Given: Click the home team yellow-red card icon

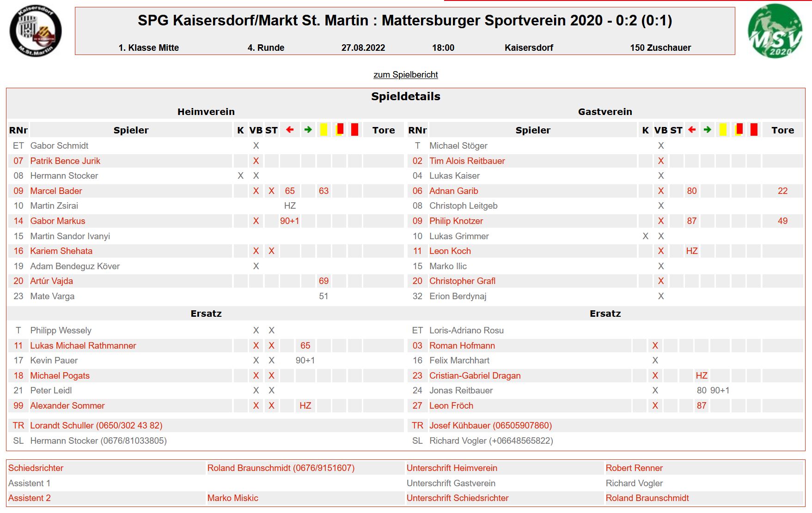Looking at the screenshot, I should pyautogui.click(x=340, y=129).
